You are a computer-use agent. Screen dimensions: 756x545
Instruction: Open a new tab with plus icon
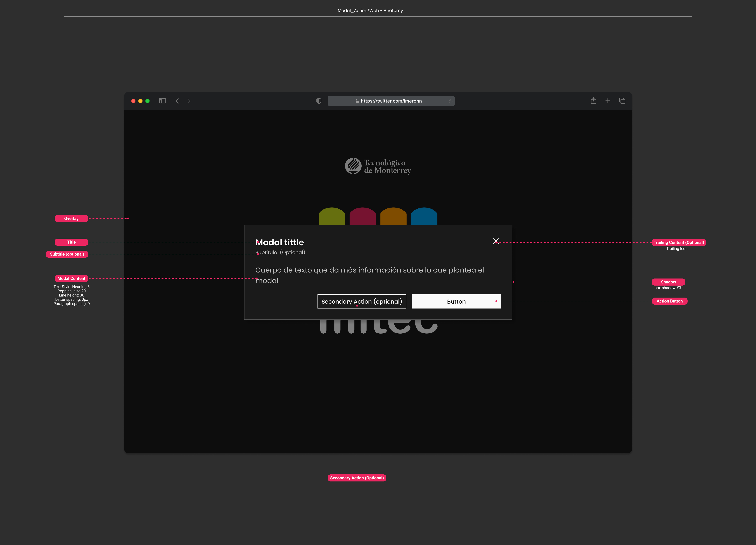pos(608,101)
